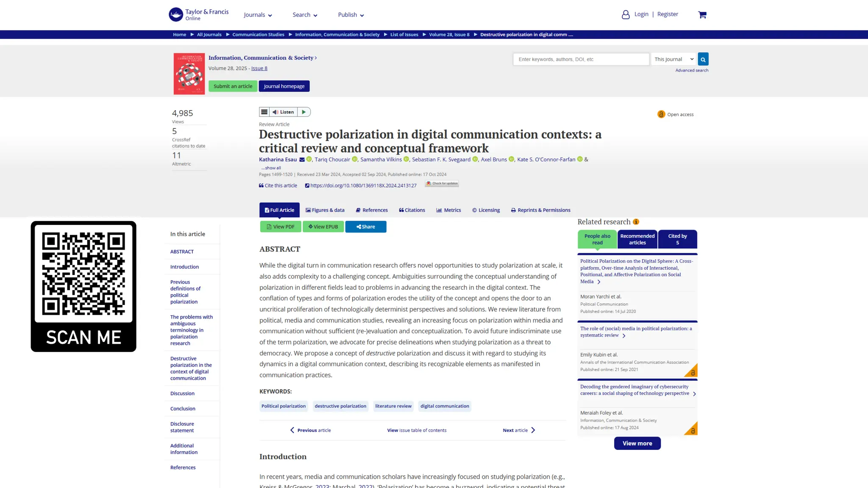This screenshot has height=488, width=868.
Task: Click the journal cover thumbnail
Action: pos(189,74)
